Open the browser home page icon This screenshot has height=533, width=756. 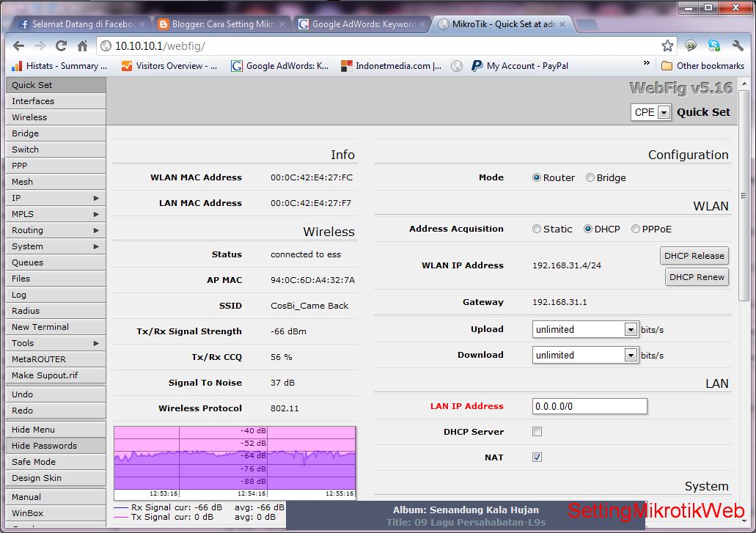click(x=81, y=45)
